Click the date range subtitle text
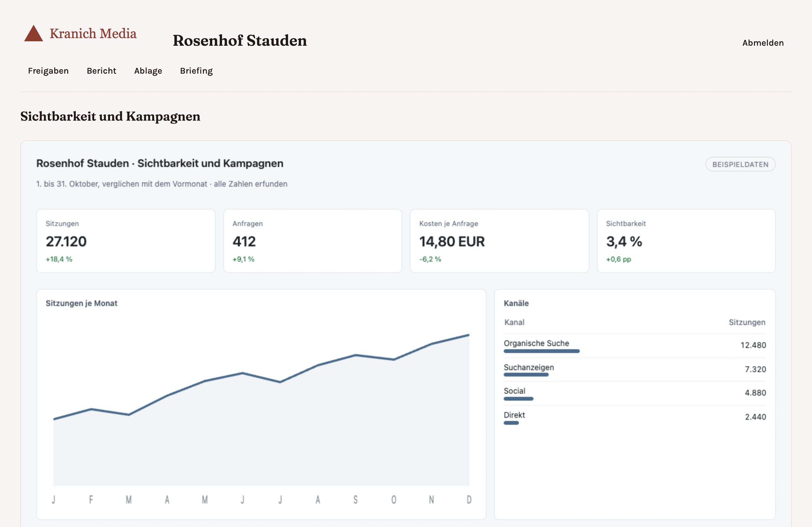 (162, 184)
